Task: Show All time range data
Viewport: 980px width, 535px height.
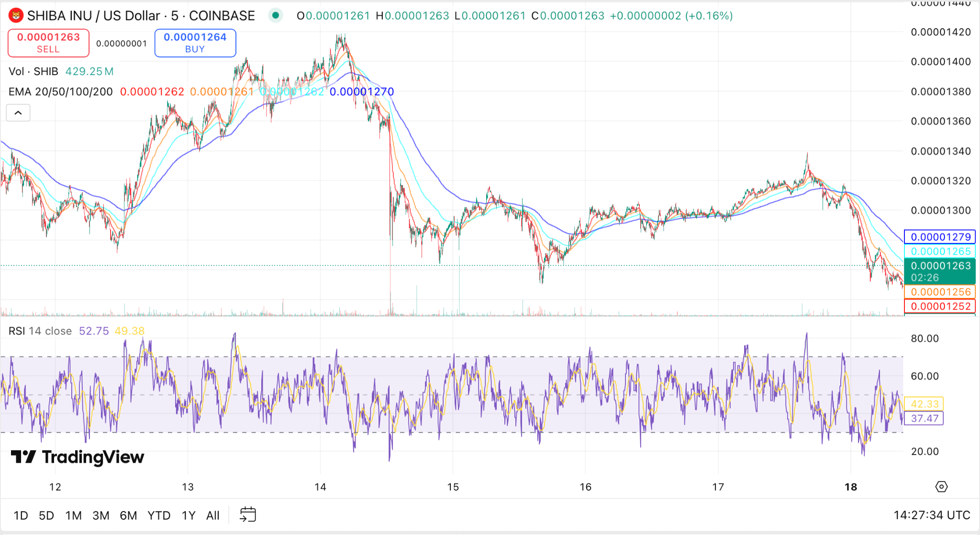Action: click(x=213, y=515)
